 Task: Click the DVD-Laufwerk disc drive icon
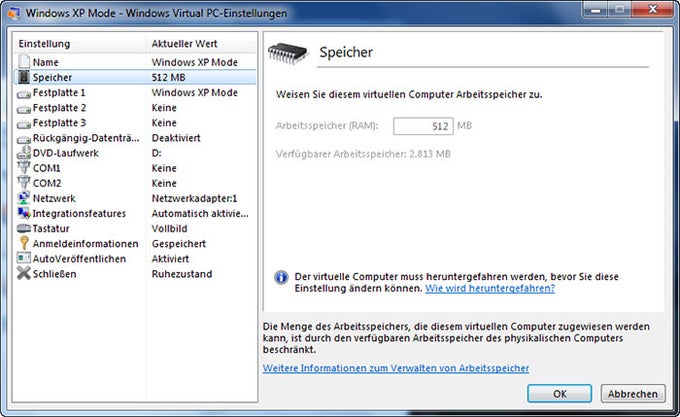pos(24,153)
